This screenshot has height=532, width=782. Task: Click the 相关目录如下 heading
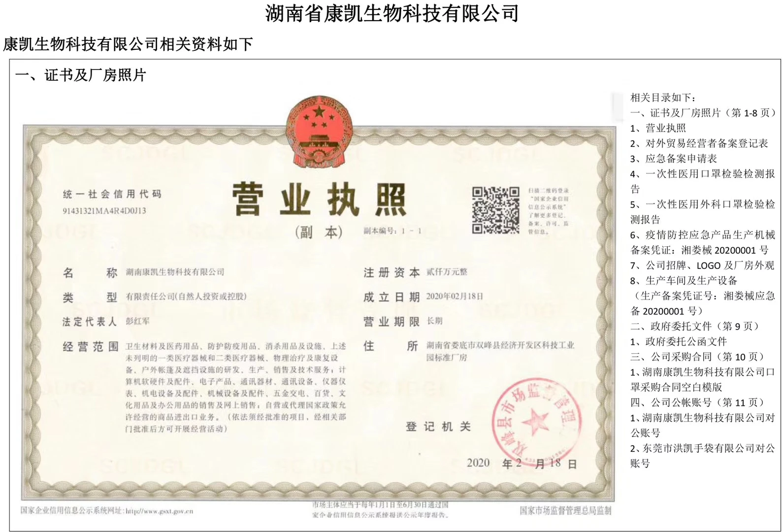point(663,98)
